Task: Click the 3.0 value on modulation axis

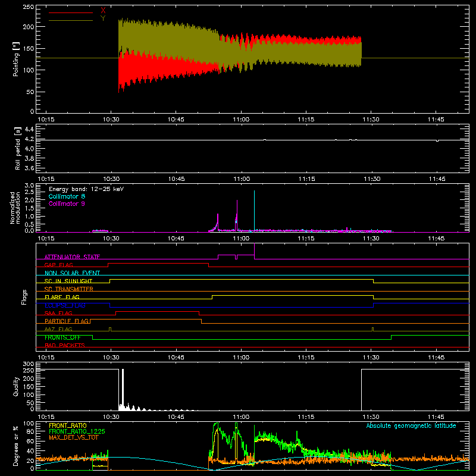Action: 29,186
